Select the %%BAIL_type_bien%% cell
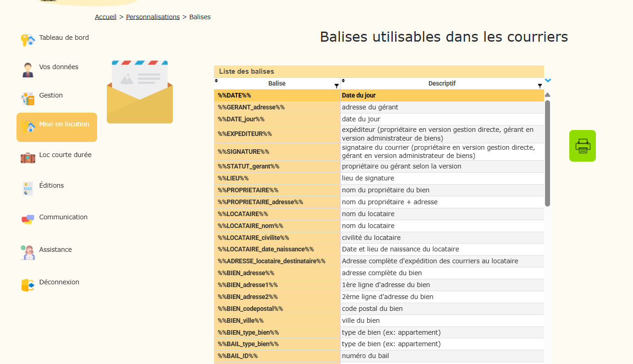 [277, 344]
